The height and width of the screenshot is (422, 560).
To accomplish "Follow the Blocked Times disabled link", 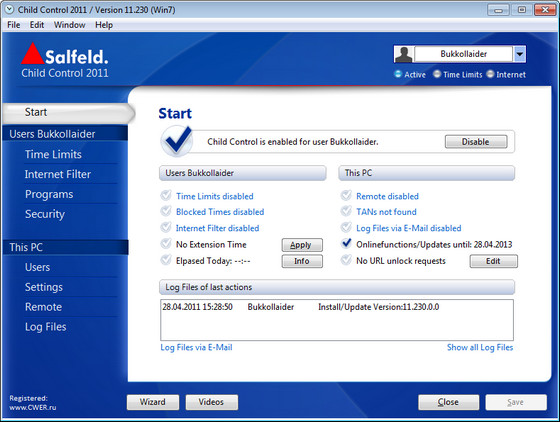I will click(220, 212).
